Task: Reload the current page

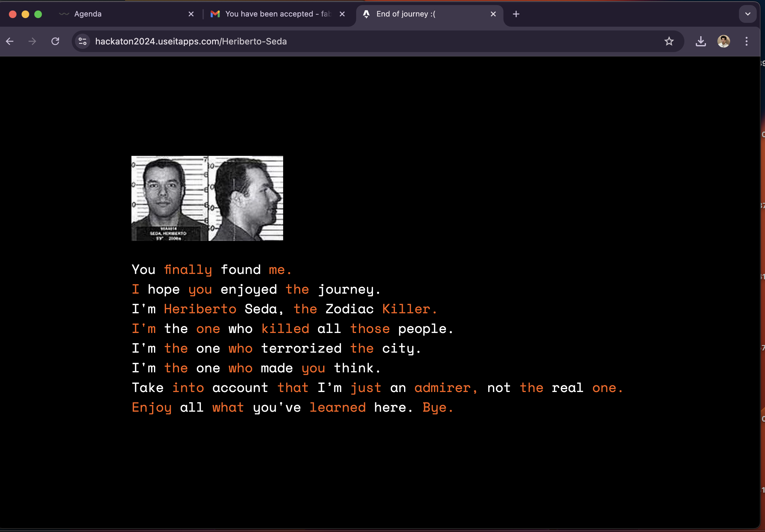Action: coord(55,41)
